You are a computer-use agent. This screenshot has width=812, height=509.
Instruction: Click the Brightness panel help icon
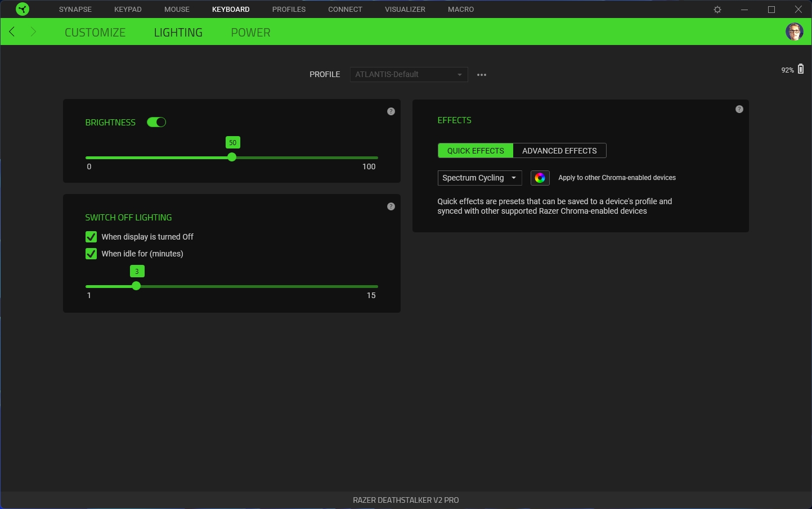point(391,111)
